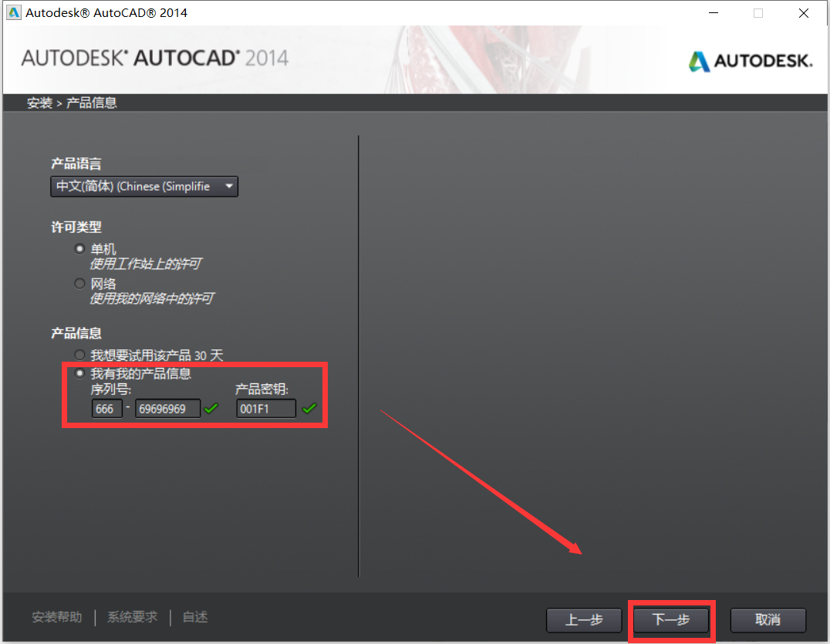
Task: Open the 产品语言 language dropdown
Action: (x=144, y=187)
